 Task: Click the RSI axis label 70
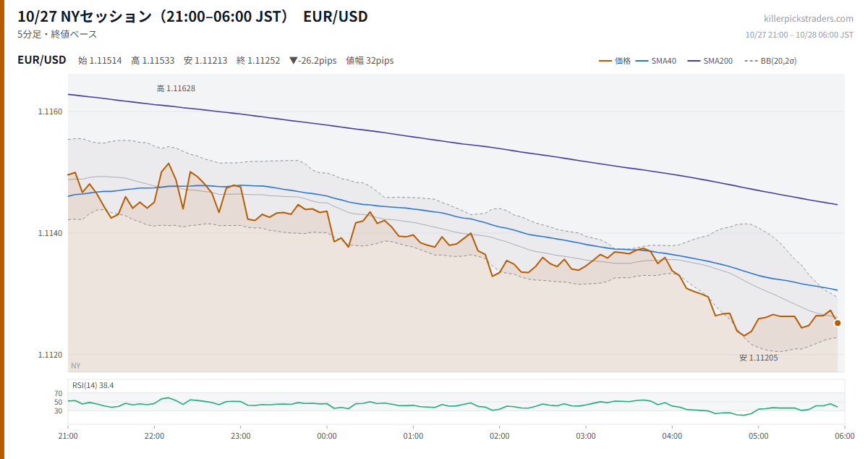tap(59, 393)
